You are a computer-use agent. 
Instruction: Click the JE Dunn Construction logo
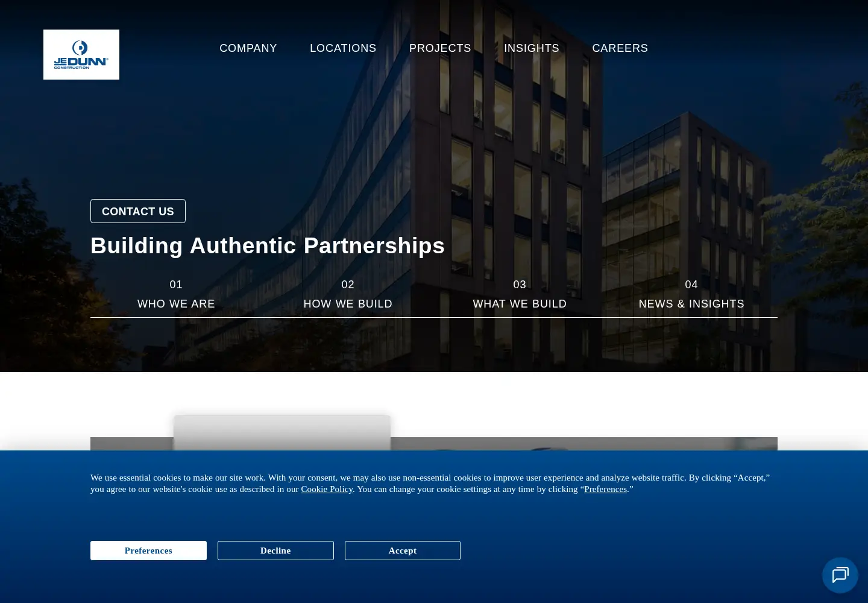click(81, 54)
